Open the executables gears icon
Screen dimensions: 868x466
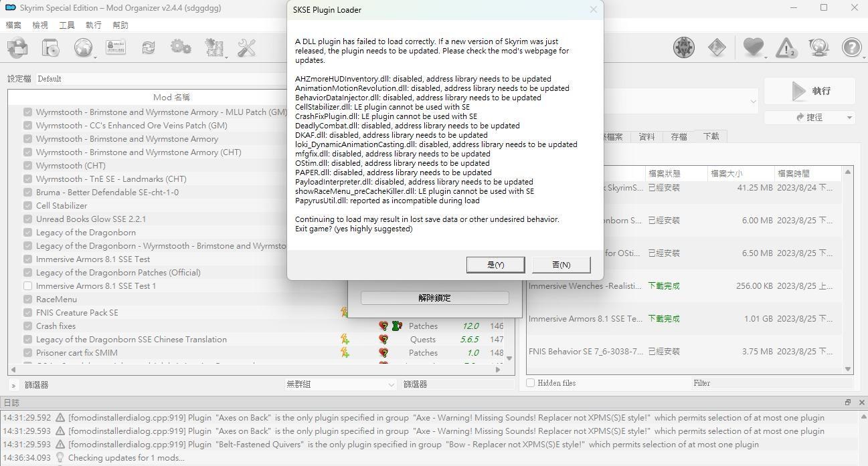pyautogui.click(x=181, y=47)
